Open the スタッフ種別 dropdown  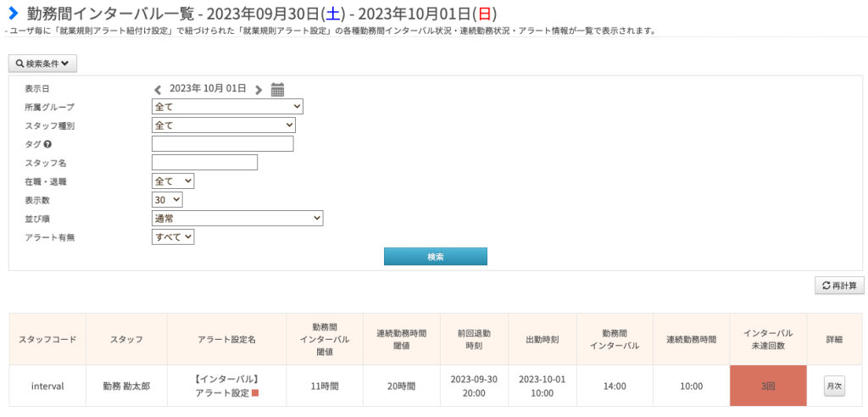[224, 125]
